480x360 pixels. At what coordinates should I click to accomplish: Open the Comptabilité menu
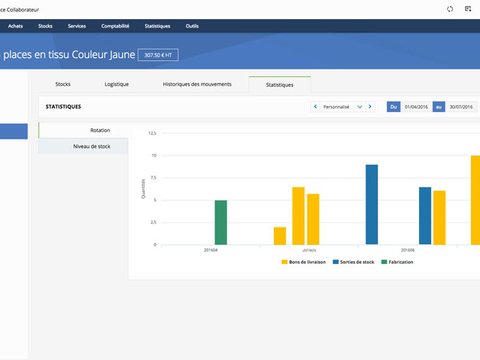[115, 26]
